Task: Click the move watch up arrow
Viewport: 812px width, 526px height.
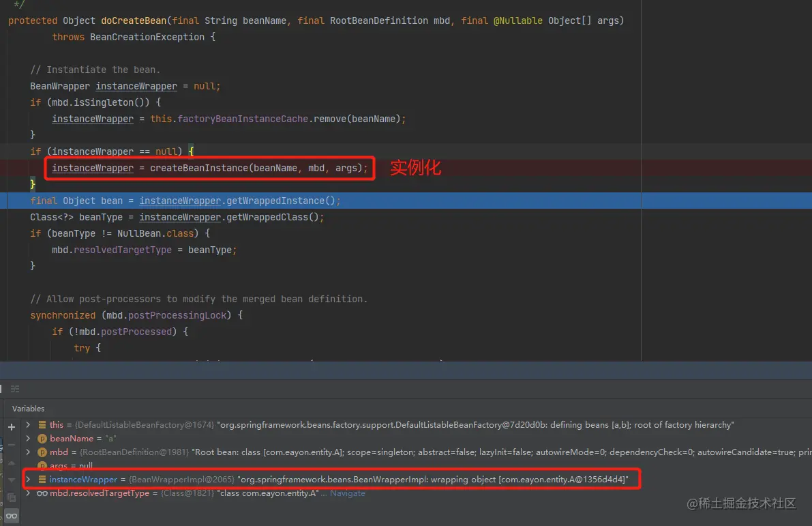Action: (12, 463)
